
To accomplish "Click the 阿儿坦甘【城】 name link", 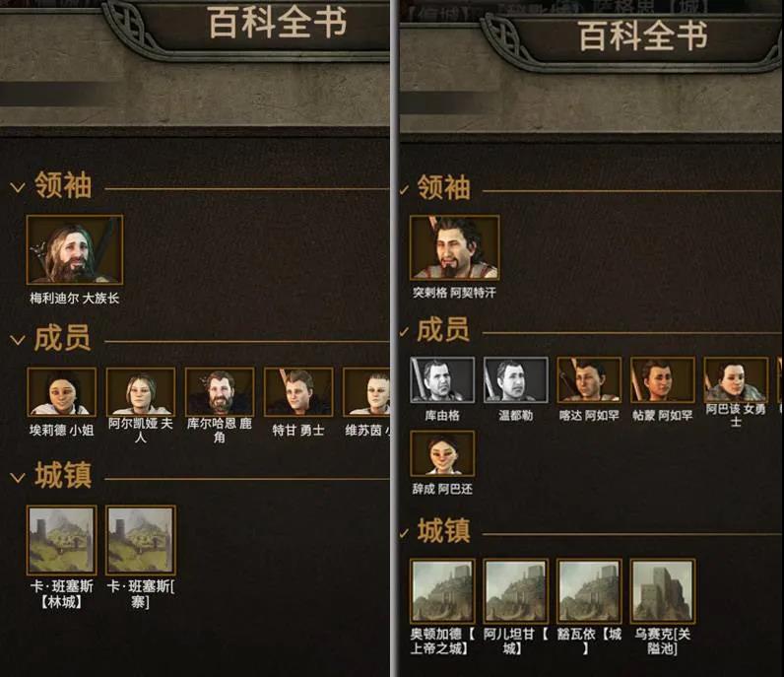I will (x=515, y=641).
